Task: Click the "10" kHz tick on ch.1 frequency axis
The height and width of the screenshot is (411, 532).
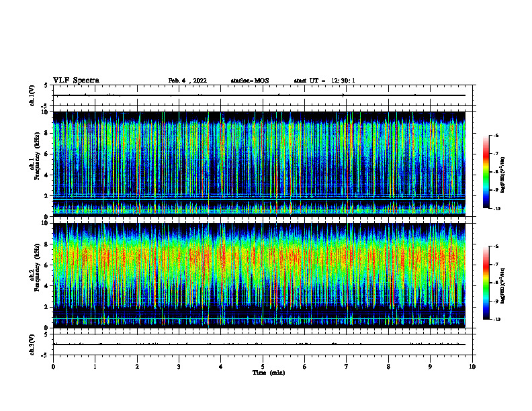Action: (x=45, y=112)
